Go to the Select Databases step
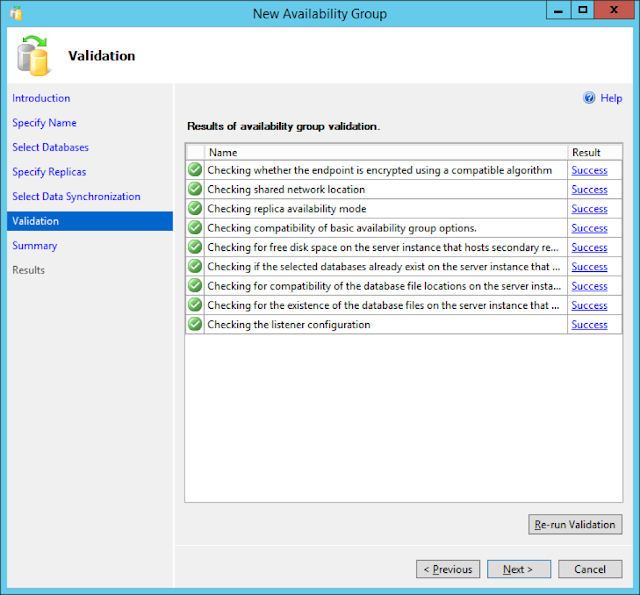 pos(51,147)
